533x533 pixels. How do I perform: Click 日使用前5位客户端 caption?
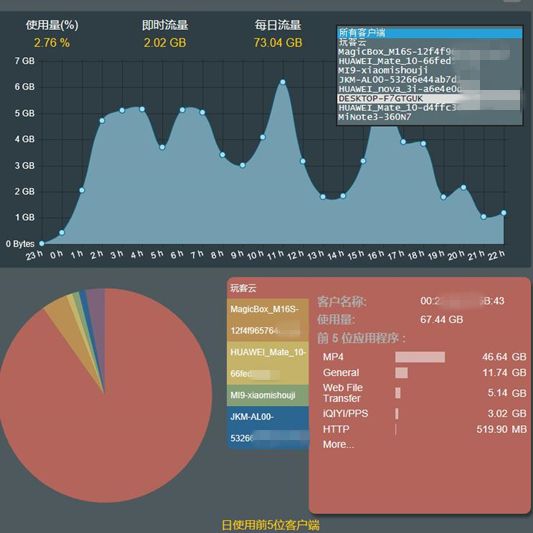point(271,525)
